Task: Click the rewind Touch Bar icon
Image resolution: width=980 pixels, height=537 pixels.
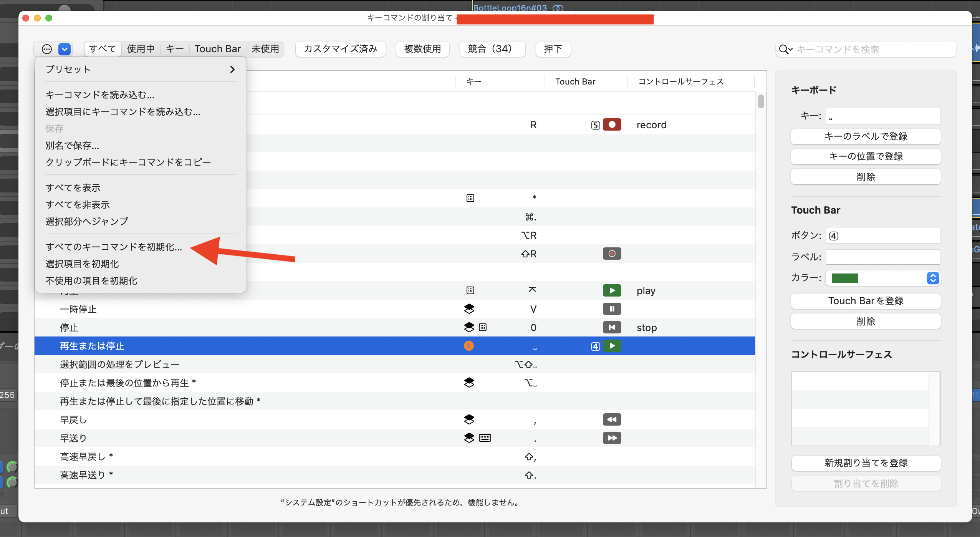Action: click(612, 419)
